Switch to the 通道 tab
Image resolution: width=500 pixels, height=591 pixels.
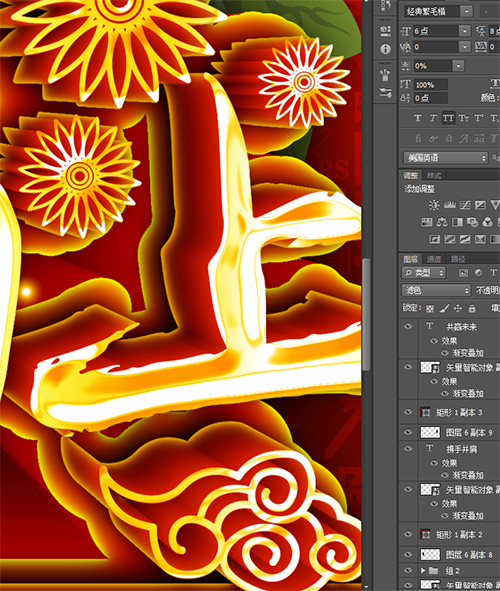(434, 259)
